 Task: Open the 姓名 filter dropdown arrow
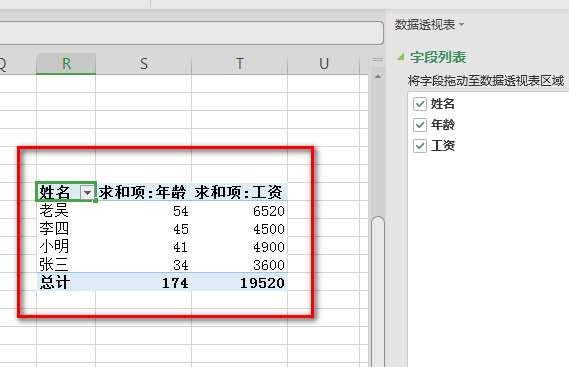click(87, 192)
